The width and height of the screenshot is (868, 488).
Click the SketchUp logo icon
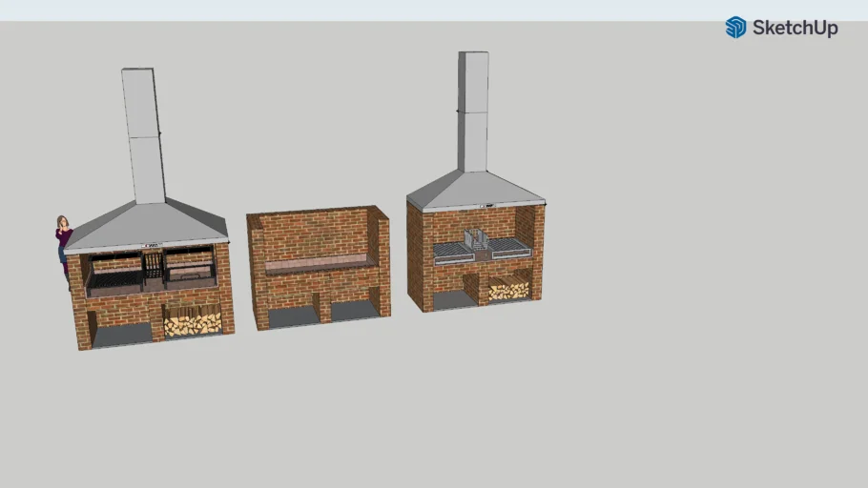pos(735,27)
